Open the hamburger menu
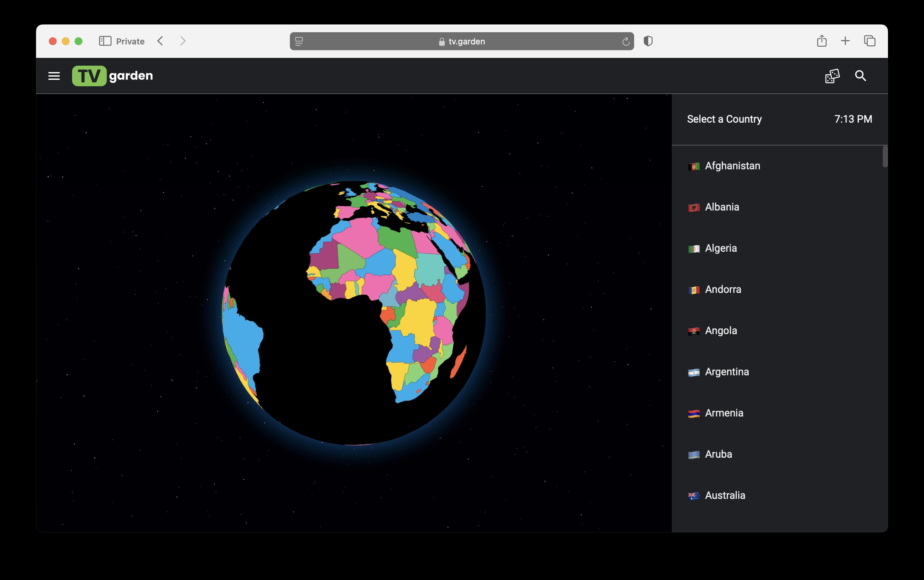This screenshot has width=924, height=580. pyautogui.click(x=54, y=76)
